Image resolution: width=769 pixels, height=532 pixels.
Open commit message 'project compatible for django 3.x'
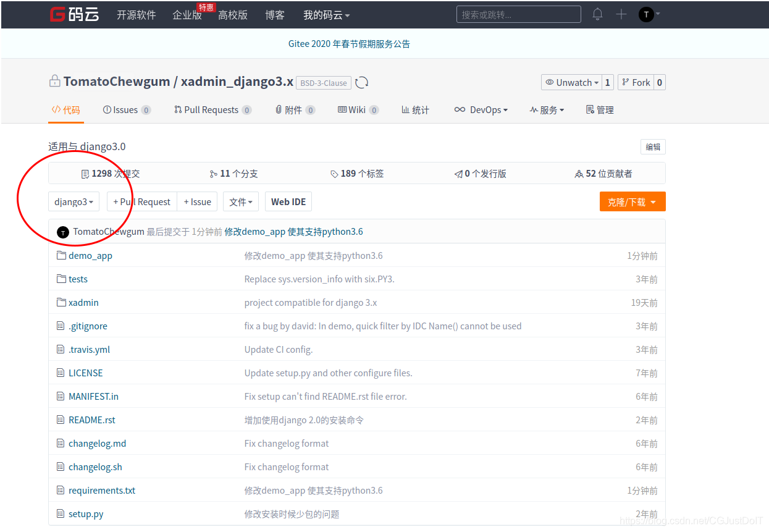311,302
